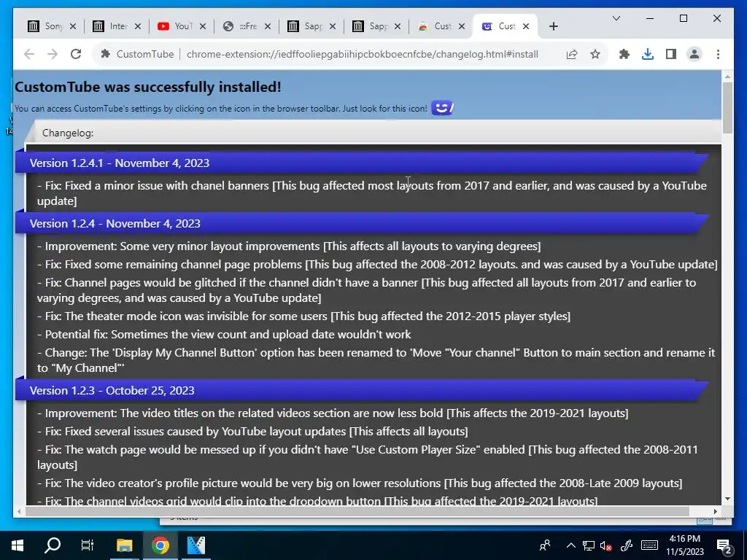This screenshot has height=560, width=747.
Task: Close the YouTube tab
Action: pyautogui.click(x=203, y=26)
